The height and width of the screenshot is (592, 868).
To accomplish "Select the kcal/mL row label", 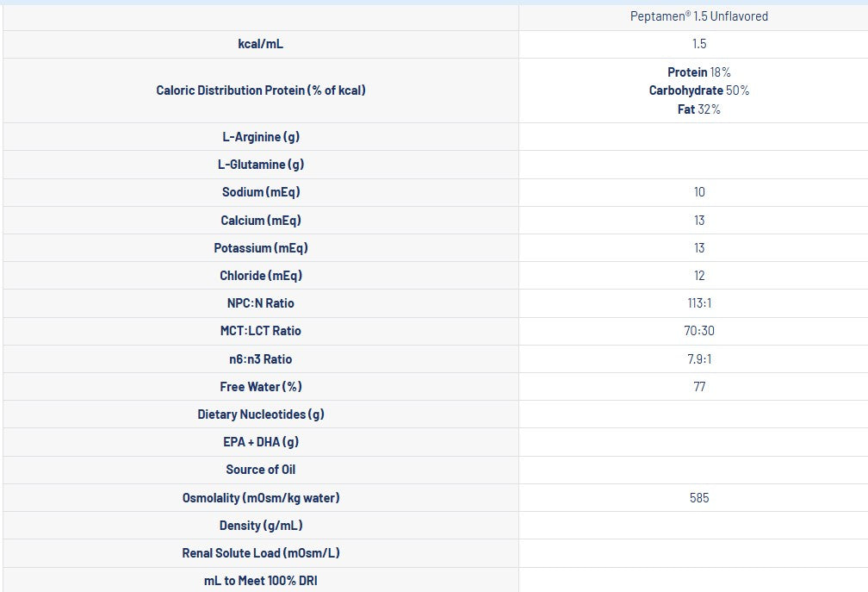I will pos(260,44).
